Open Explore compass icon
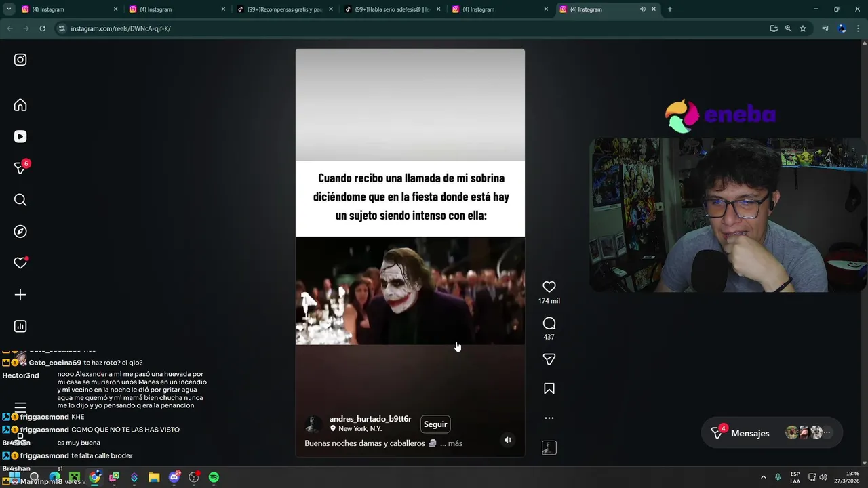The width and height of the screenshot is (868, 488). point(20,231)
